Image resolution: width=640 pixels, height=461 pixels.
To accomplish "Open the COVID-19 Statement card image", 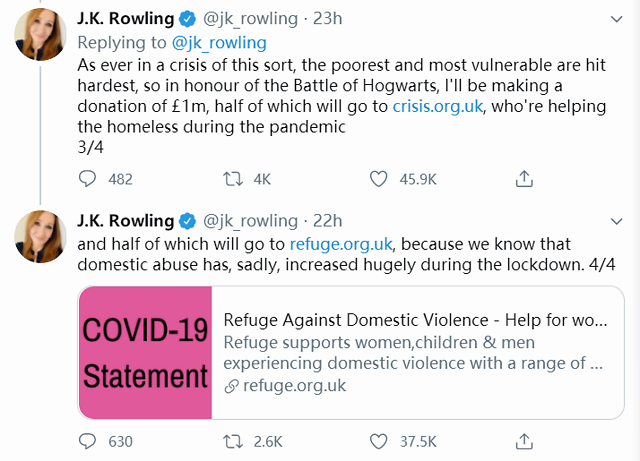I will pyautogui.click(x=145, y=352).
